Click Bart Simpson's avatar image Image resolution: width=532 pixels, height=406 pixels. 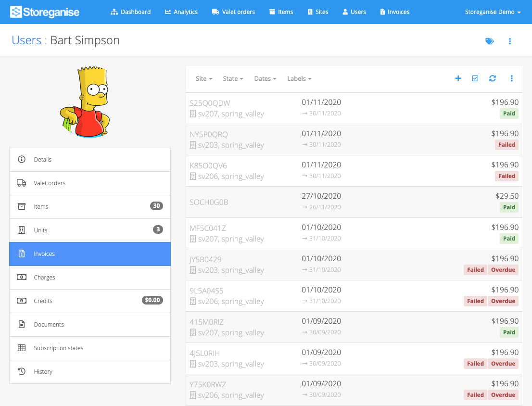tap(85, 102)
